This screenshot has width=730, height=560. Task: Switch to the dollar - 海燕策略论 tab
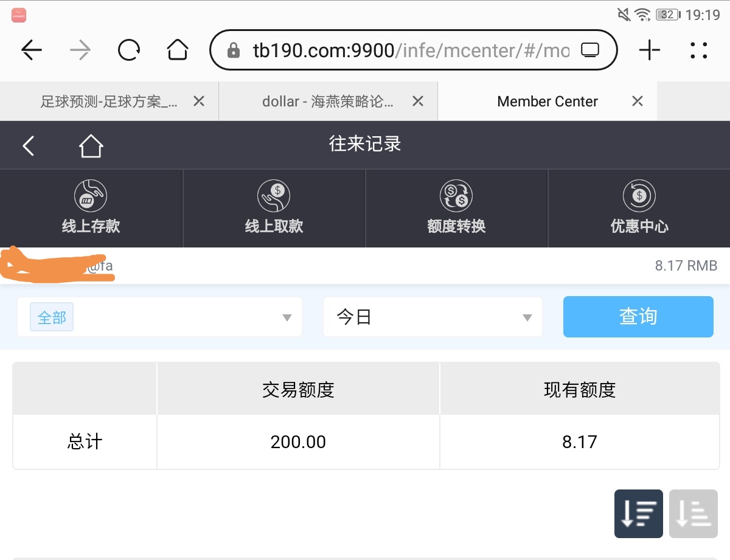point(327,102)
